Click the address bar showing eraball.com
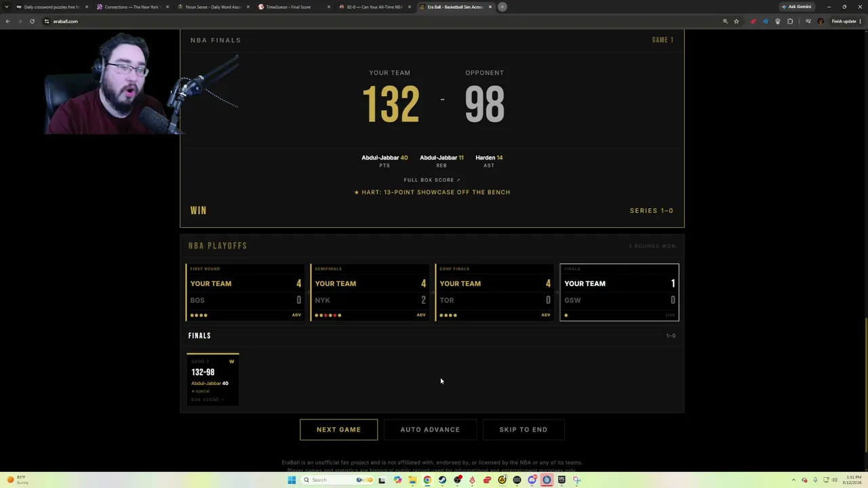Screen dimensions: 868x488 point(380,21)
